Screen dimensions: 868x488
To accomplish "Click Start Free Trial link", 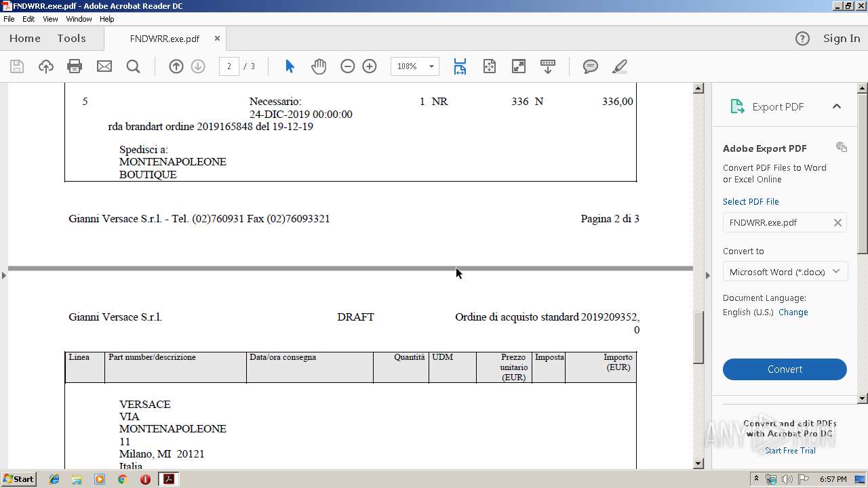I will (x=790, y=451).
